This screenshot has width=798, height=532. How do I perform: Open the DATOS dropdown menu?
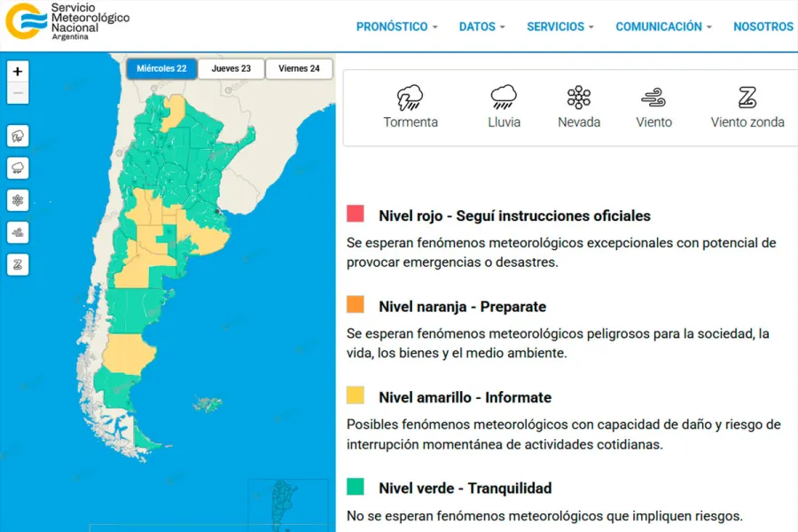(x=481, y=27)
